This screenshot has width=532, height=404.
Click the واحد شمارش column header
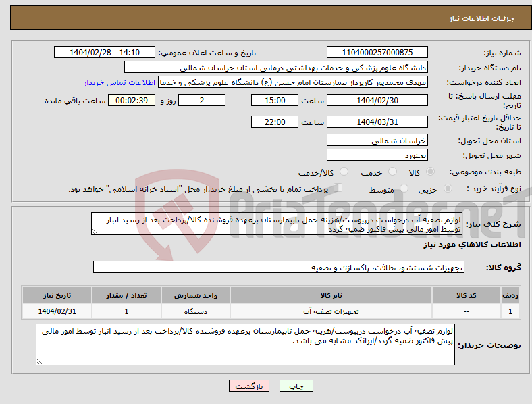(195, 295)
